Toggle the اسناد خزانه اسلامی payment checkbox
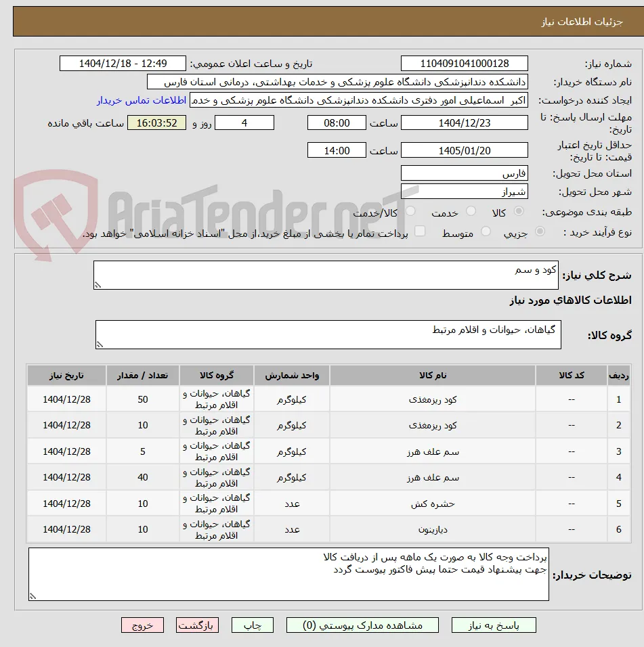This screenshot has width=644, height=647. coord(420,231)
